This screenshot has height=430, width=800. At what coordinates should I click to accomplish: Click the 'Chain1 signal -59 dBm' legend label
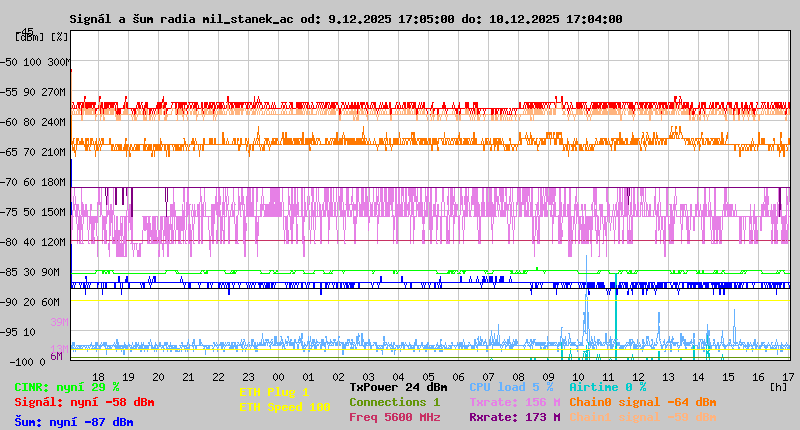point(642,417)
